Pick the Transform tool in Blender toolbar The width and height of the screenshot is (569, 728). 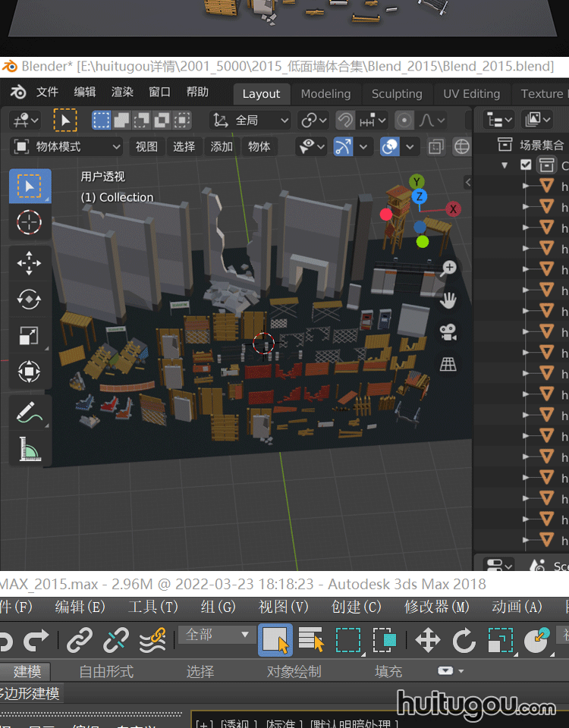[x=30, y=372]
